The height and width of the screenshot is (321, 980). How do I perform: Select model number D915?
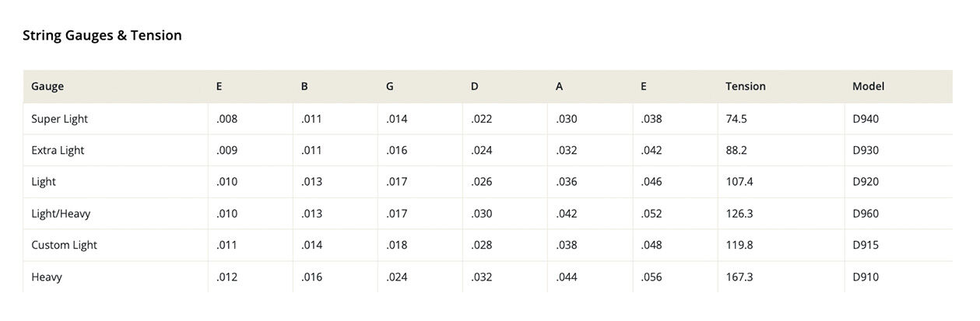(866, 245)
